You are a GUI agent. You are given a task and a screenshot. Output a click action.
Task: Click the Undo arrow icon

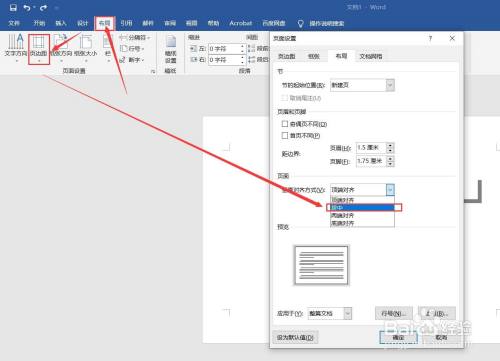pyautogui.click(x=27, y=7)
